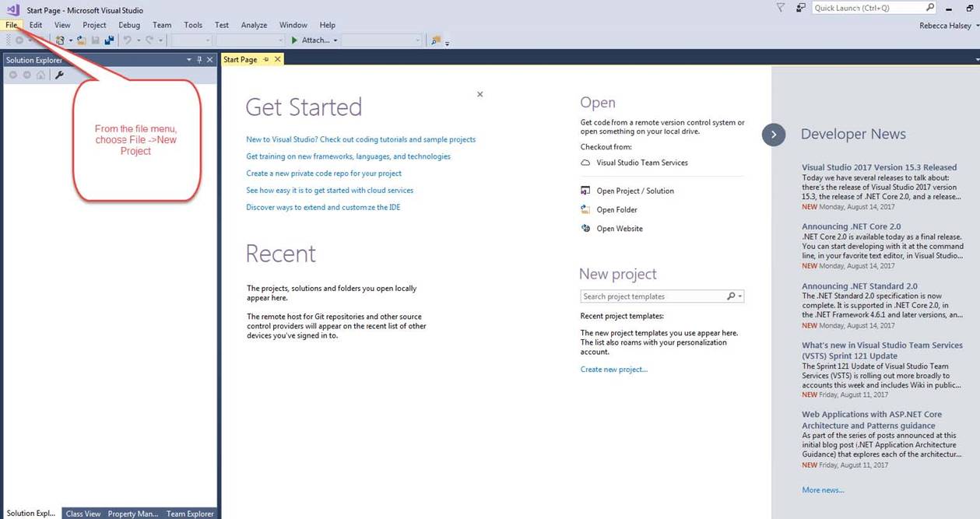Switch to the Team Explorer tab
The width and height of the screenshot is (980, 519).
(x=190, y=514)
